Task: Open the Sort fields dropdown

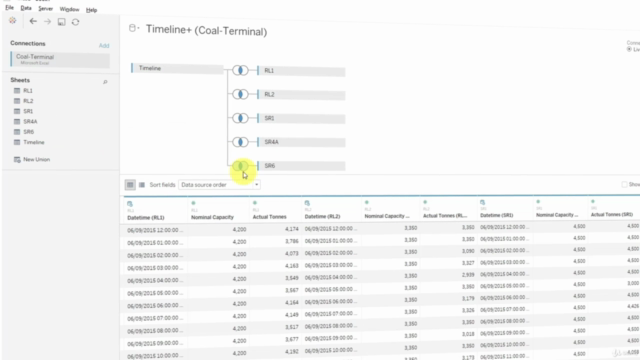Action: (220, 185)
